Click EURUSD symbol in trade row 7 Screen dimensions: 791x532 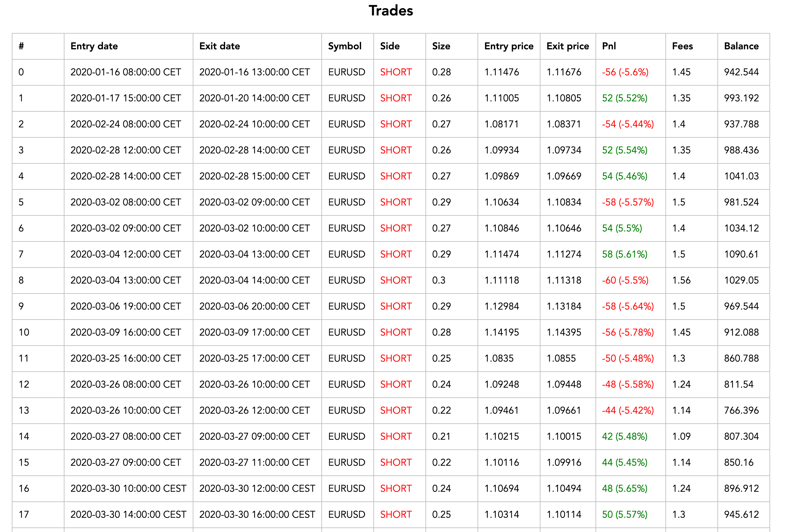(x=346, y=255)
